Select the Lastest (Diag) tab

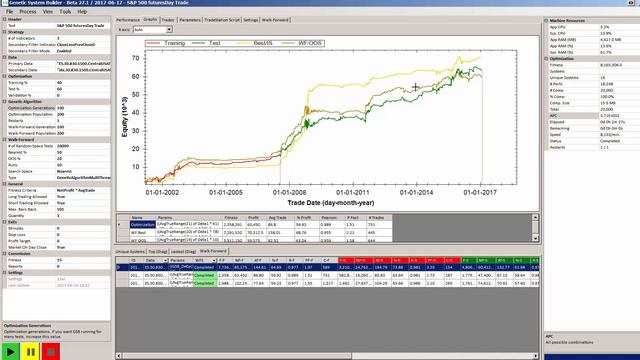pos(183,251)
